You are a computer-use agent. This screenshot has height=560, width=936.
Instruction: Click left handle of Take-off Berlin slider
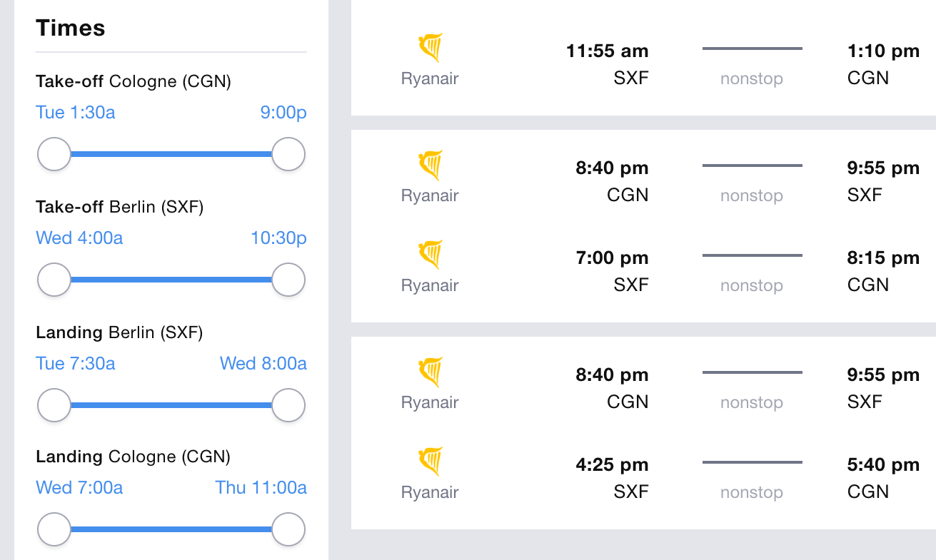tap(54, 280)
